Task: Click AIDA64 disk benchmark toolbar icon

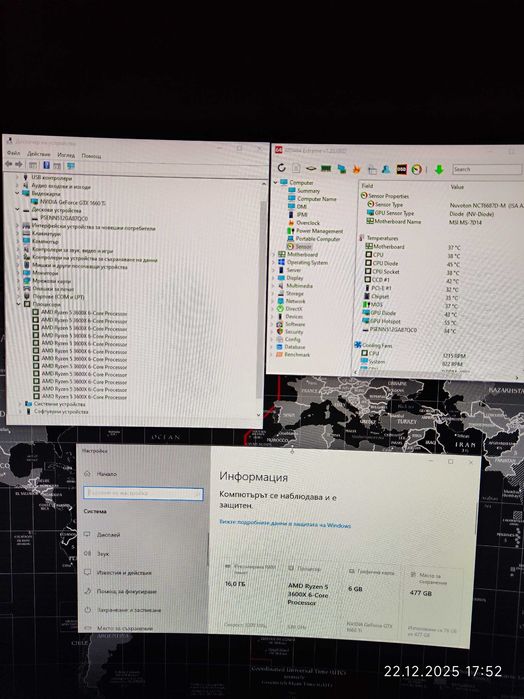Action: [311, 169]
